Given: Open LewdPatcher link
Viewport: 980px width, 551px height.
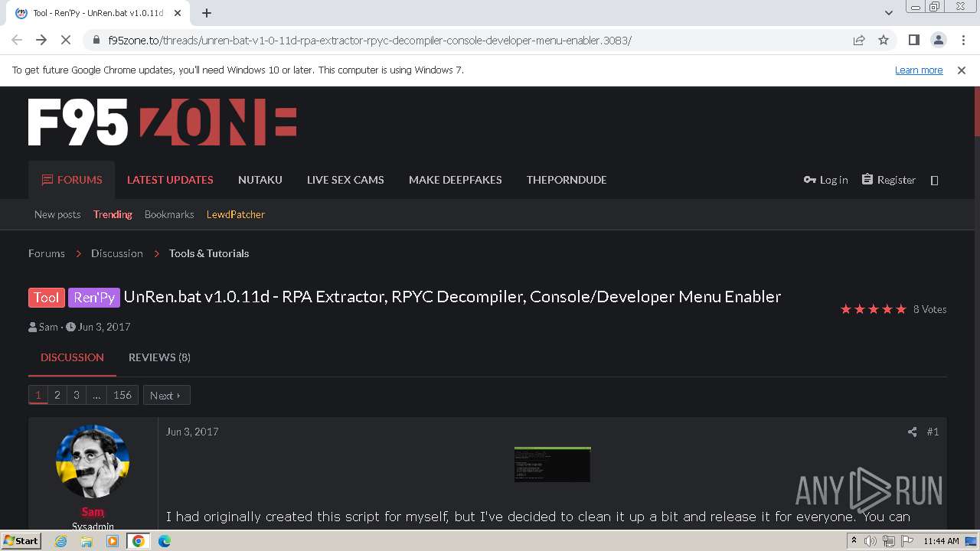Looking at the screenshot, I should click(x=236, y=214).
